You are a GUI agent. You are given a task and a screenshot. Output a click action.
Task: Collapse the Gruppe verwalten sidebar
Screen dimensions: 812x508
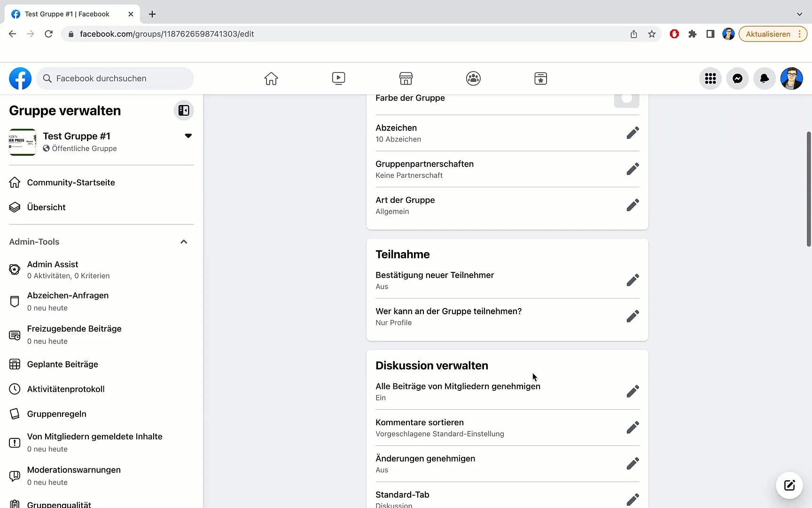click(x=184, y=111)
